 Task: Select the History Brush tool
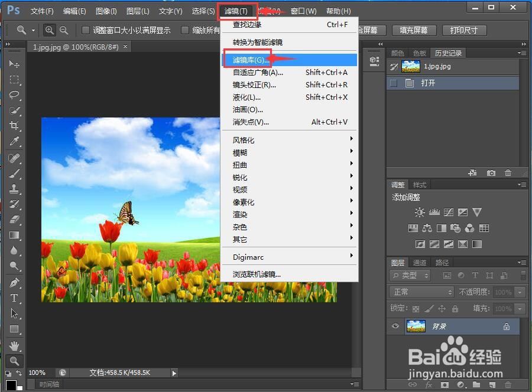coord(14,204)
